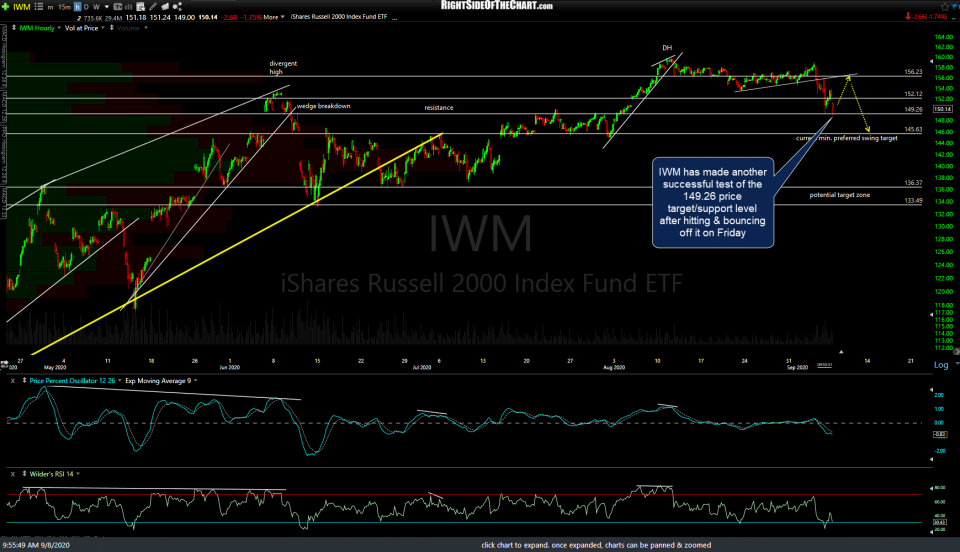
Task: Click the PPO value tag -0.83
Action: tap(940, 434)
